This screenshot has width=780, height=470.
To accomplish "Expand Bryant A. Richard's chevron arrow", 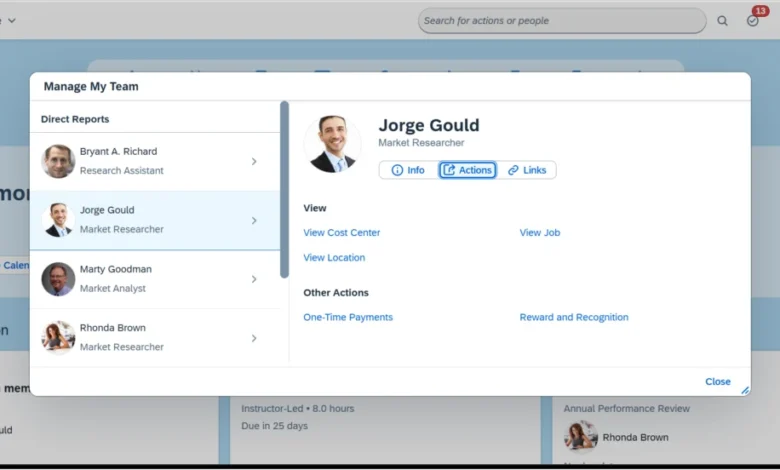I will 254,161.
